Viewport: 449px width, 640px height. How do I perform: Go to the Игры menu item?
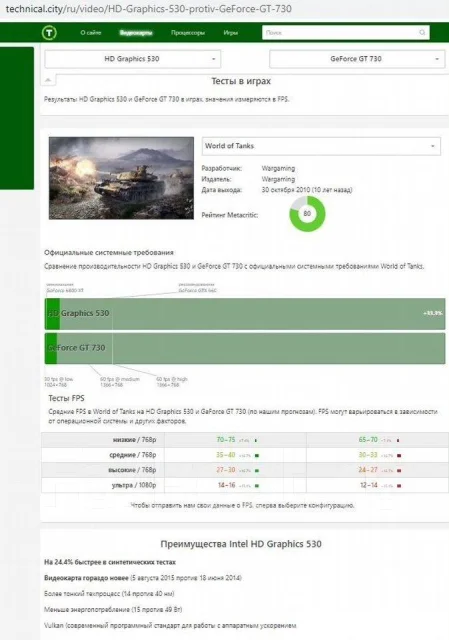(231, 33)
